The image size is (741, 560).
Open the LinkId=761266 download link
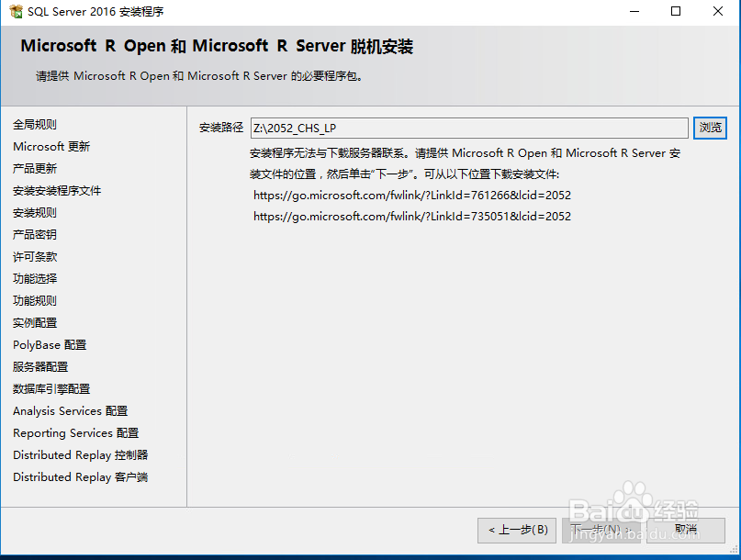point(412,196)
